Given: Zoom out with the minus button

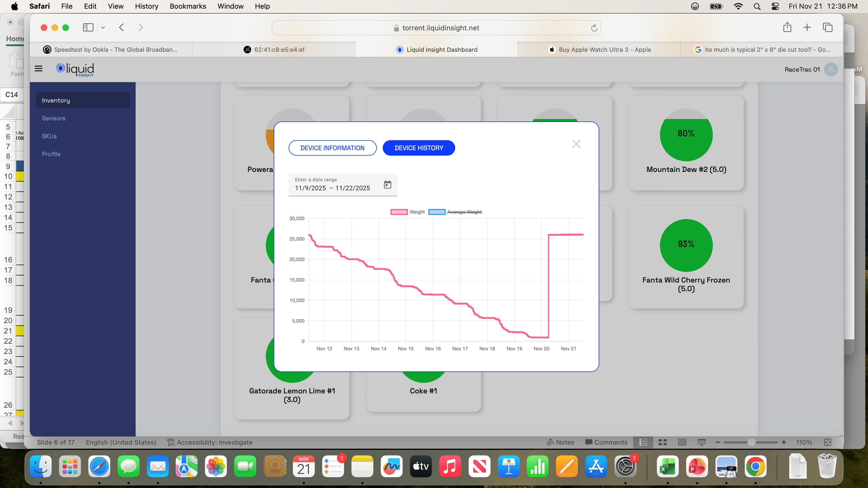Looking at the screenshot, I should click(x=718, y=442).
